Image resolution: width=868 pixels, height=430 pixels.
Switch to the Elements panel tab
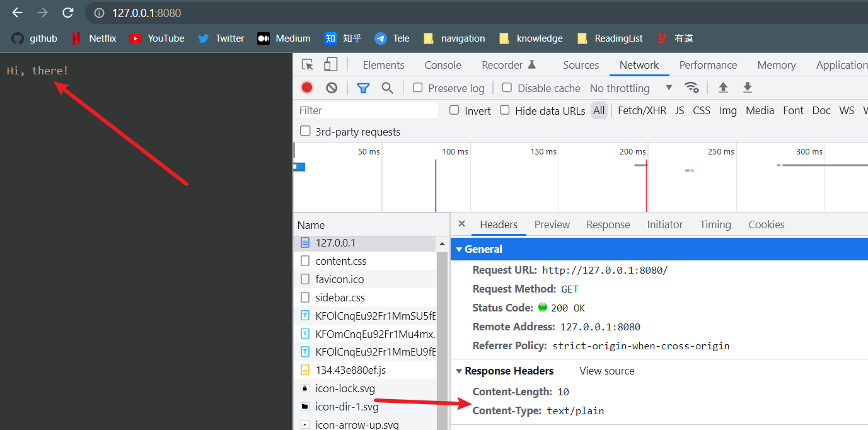pyautogui.click(x=383, y=65)
